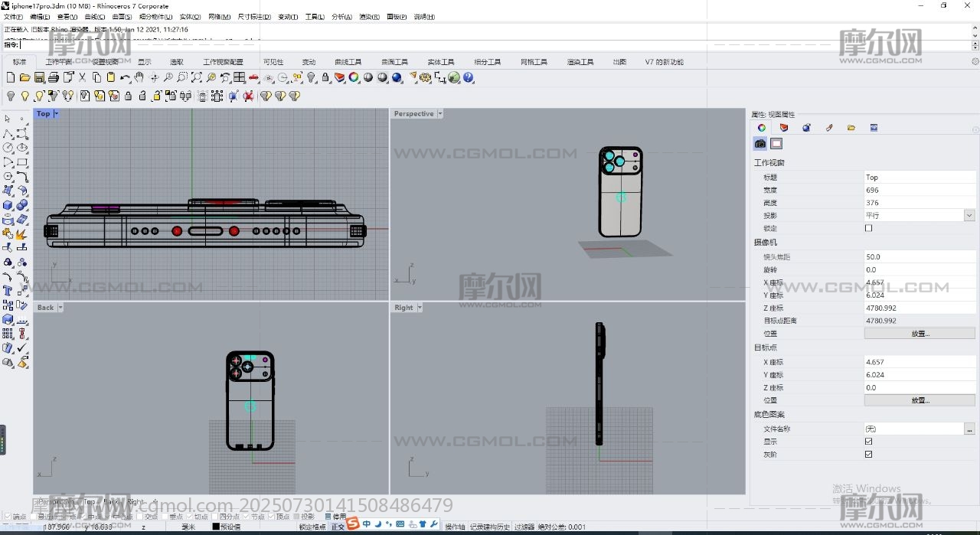Select the Circle tool in left sidebar
Viewport: 980px width, 535px height.
(8, 148)
